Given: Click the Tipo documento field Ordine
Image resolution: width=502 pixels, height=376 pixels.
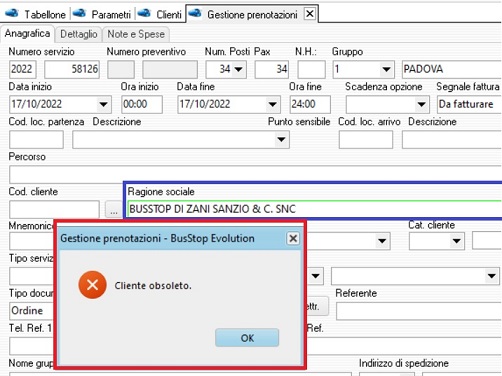Looking at the screenshot, I should point(32,311).
